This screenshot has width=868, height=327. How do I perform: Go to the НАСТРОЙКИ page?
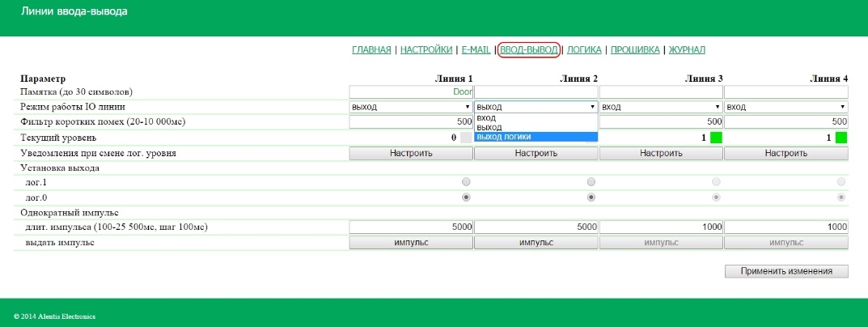coord(426,50)
